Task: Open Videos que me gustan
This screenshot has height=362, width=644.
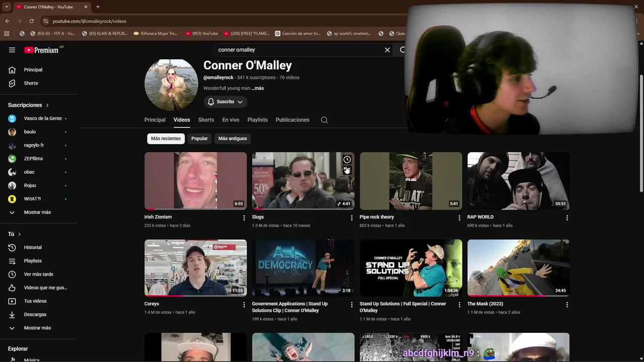Action: point(39,288)
